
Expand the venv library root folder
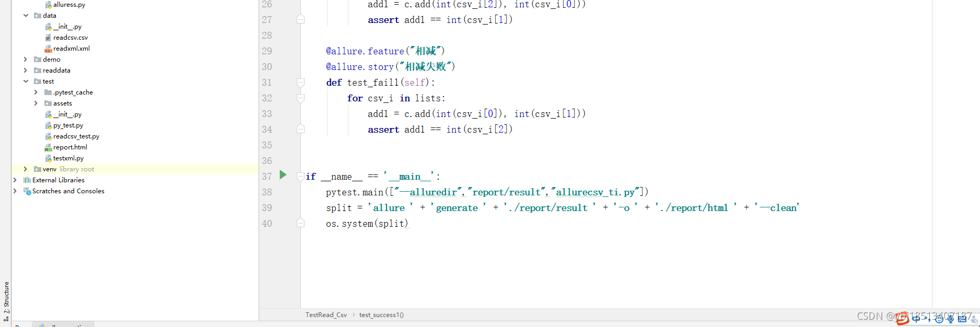(26, 169)
